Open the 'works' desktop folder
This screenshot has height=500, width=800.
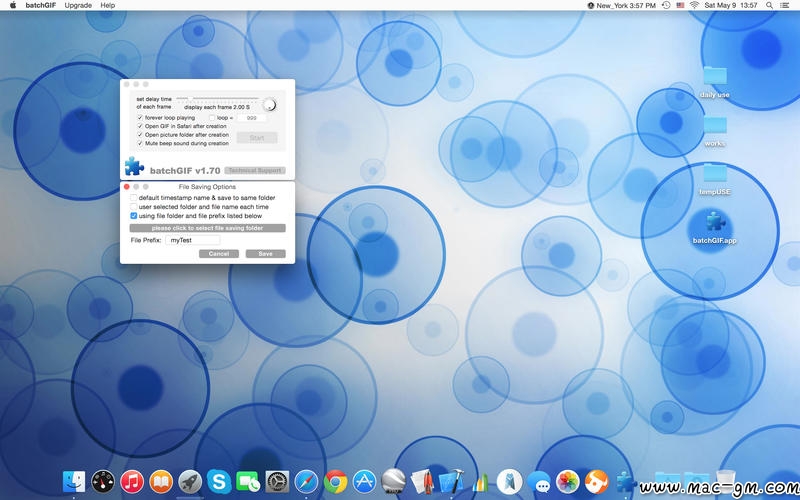[x=714, y=125]
